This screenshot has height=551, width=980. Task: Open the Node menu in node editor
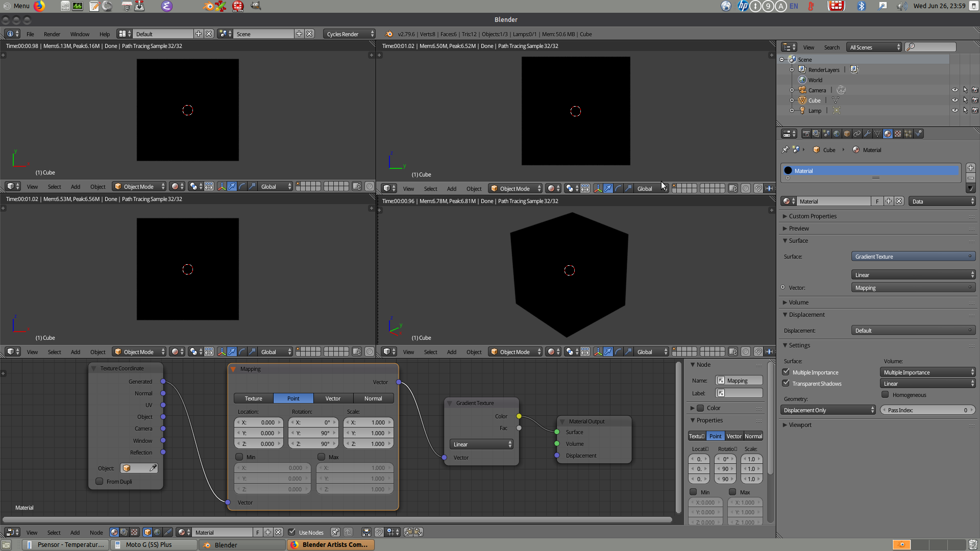click(x=96, y=533)
